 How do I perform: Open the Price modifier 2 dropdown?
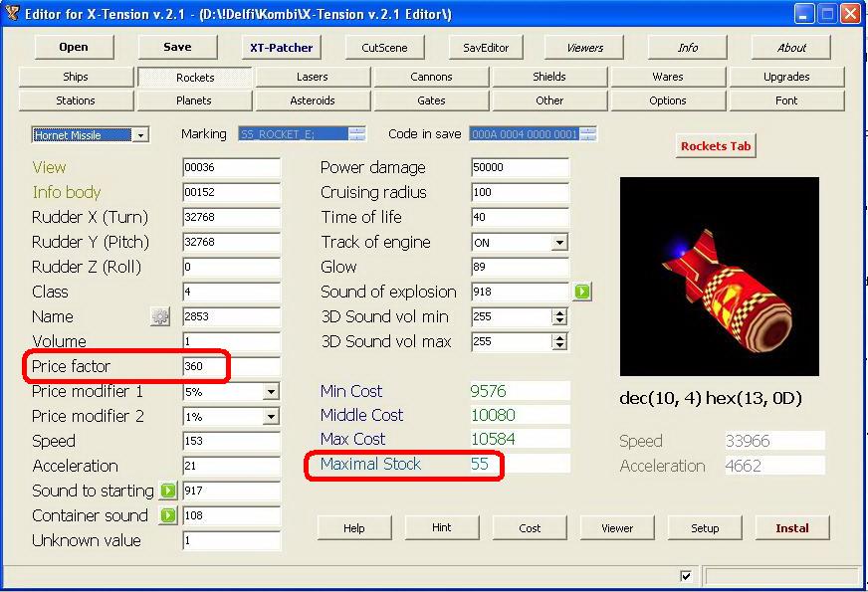271,417
